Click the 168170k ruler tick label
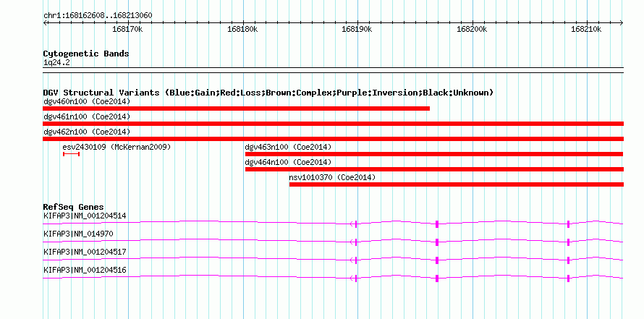This screenshot has width=644, height=319. (127, 30)
